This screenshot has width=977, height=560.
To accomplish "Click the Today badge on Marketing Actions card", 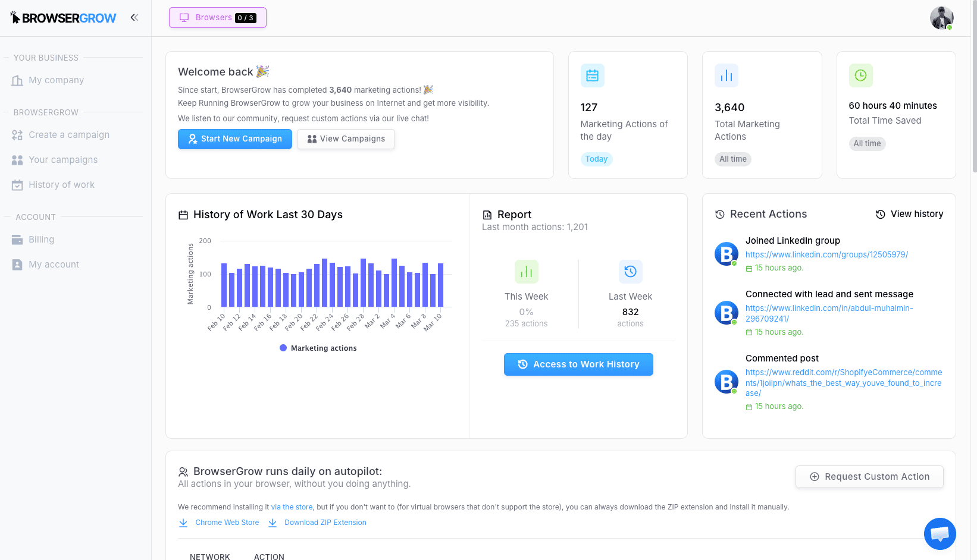I will (596, 159).
